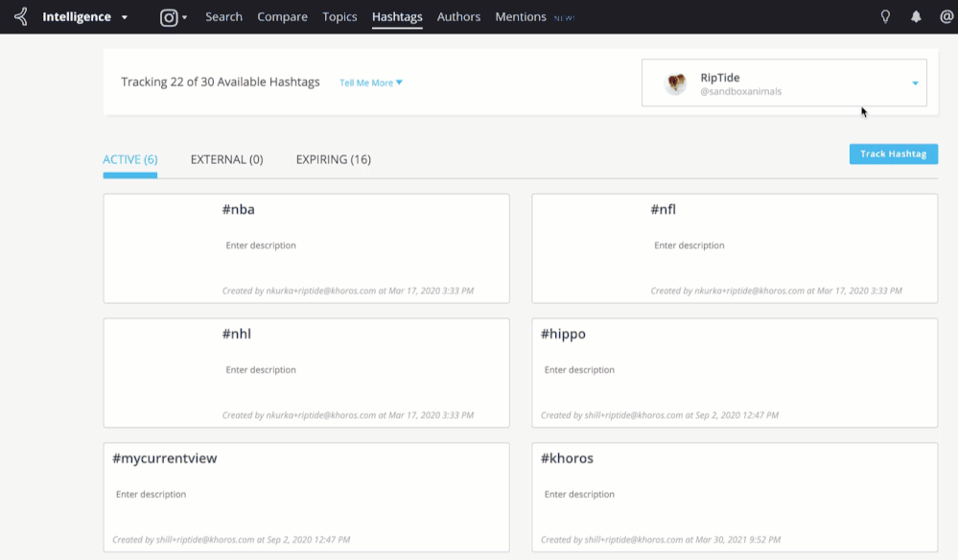This screenshot has width=958, height=560.
Task: Open the #nfl hashtag card title
Action: [x=663, y=209]
